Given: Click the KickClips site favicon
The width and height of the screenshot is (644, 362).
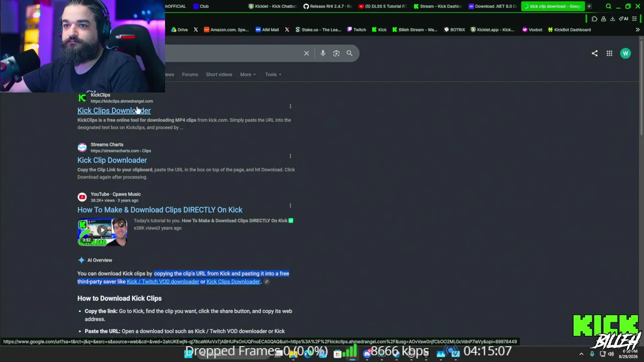Looking at the screenshot, I should coord(82,98).
